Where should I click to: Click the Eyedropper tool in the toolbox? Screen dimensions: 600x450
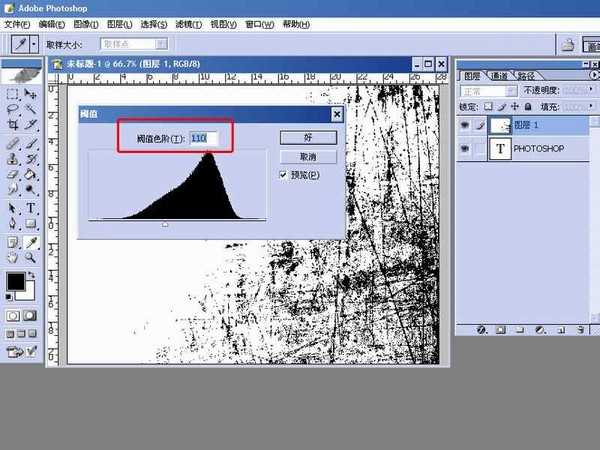coord(30,241)
